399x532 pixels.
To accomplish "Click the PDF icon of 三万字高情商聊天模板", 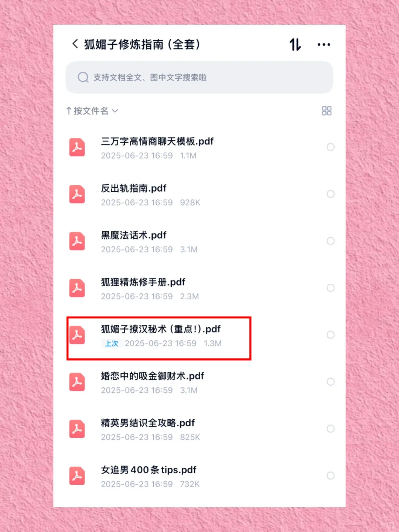I will [x=77, y=147].
